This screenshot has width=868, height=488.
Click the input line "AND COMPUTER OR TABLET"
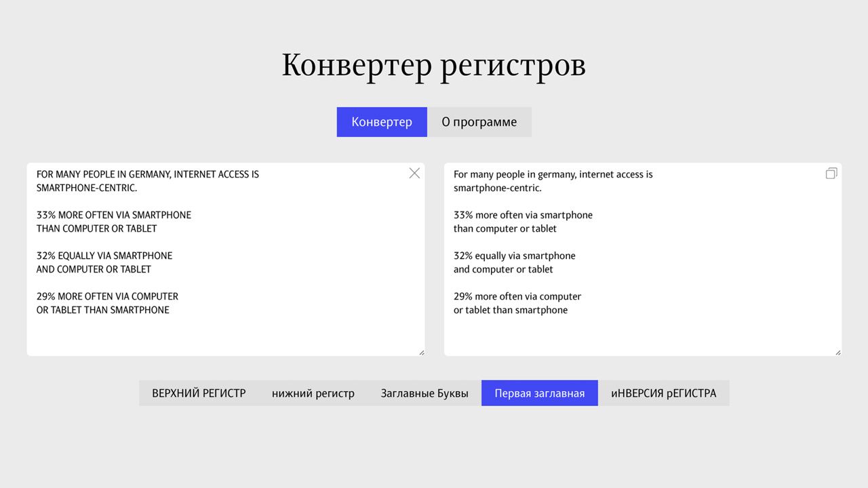94,269
